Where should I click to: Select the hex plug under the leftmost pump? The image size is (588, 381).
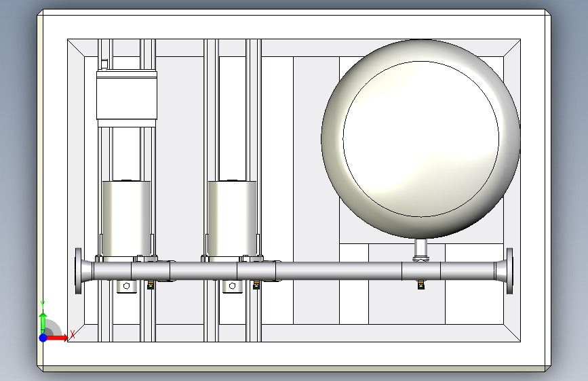(x=126, y=287)
